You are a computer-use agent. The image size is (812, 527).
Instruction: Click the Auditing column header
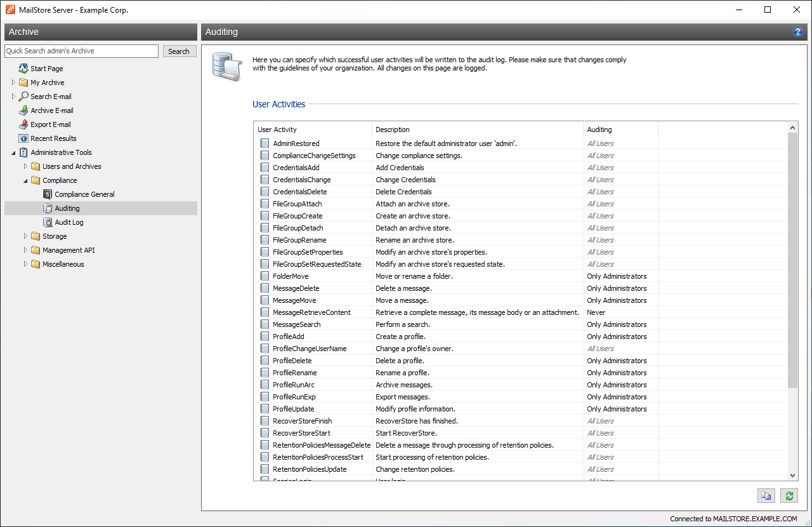[x=620, y=130]
